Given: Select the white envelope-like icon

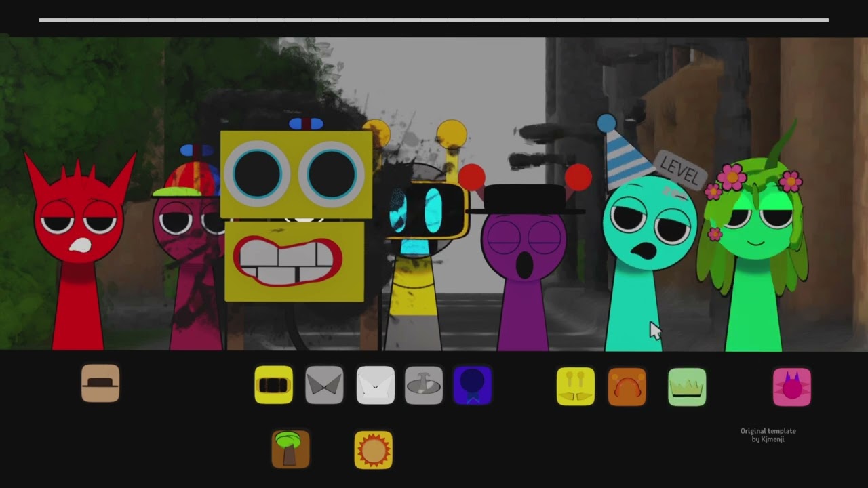Looking at the screenshot, I should click(375, 385).
